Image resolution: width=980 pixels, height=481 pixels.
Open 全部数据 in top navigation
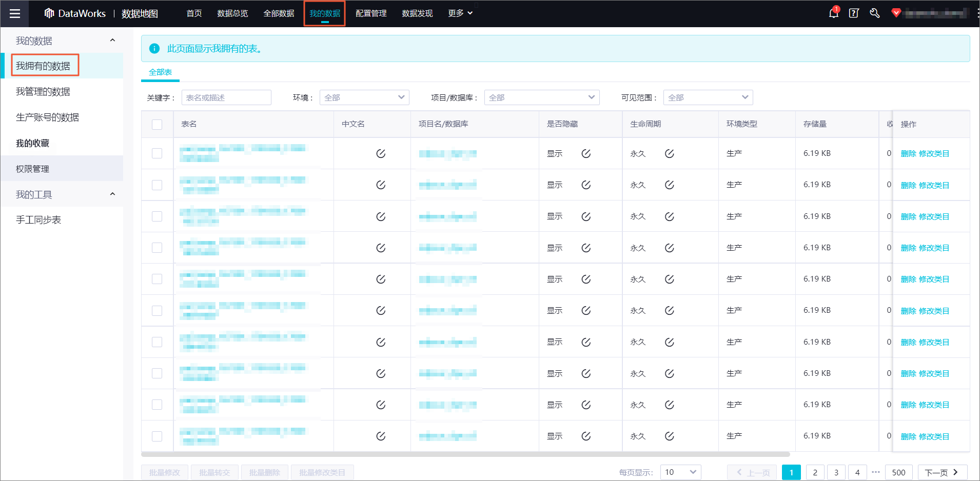tap(279, 13)
